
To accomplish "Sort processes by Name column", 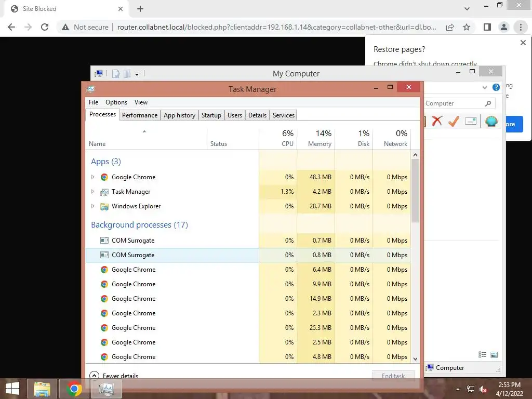I will pos(146,139).
